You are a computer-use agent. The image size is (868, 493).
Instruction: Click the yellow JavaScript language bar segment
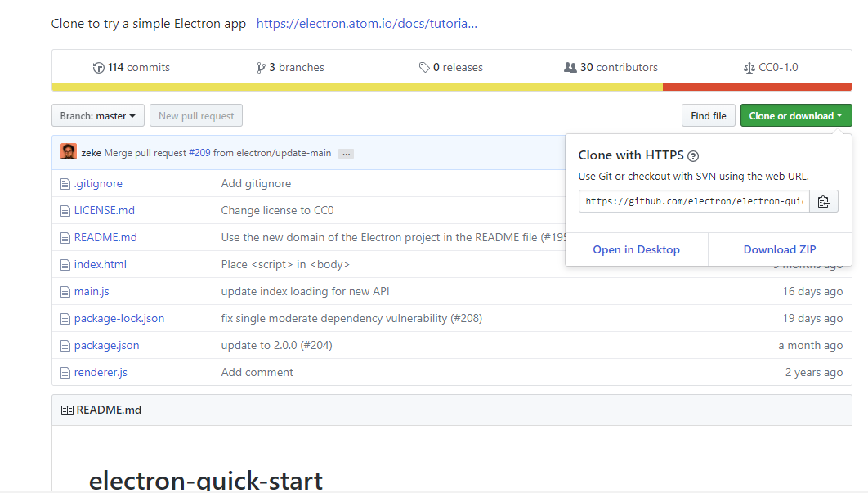pos(357,87)
